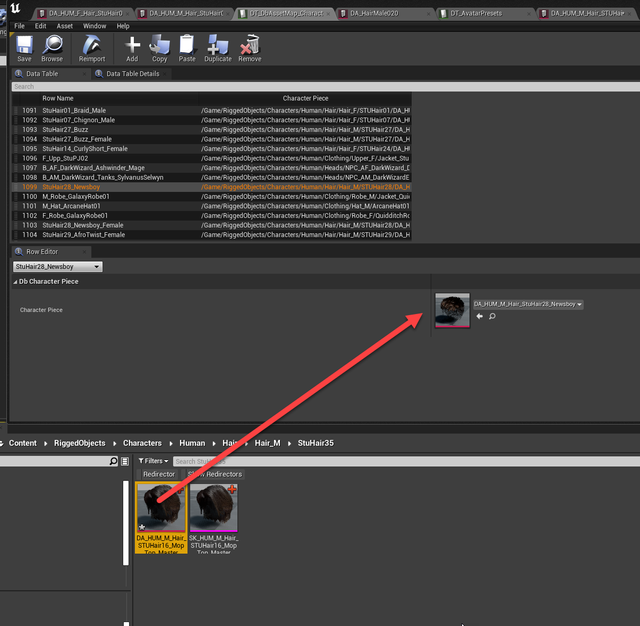Viewport: 640px width, 626px height.
Task: Sort by Character Piece column header
Action: click(305, 98)
